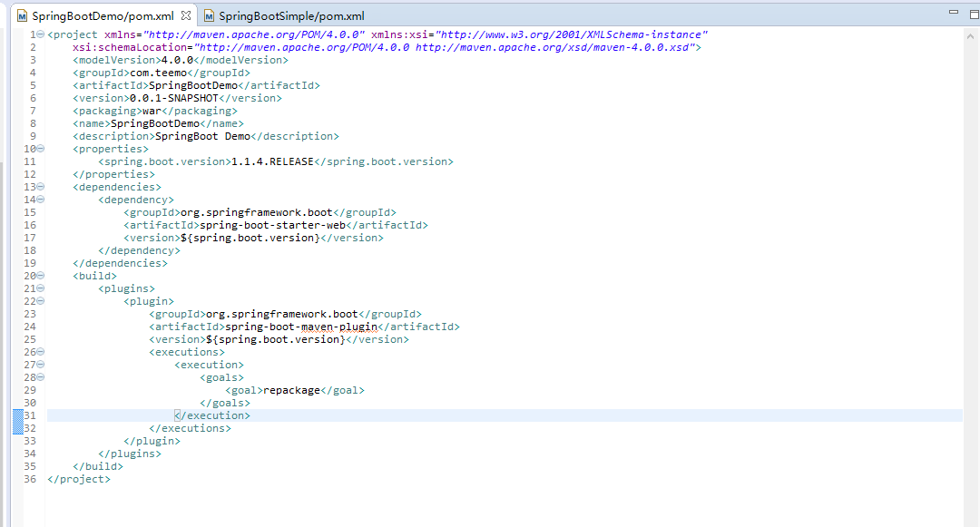Click 'SpringBootDemo' in the name element
Viewport: 980px width, 527px height.
(x=155, y=123)
